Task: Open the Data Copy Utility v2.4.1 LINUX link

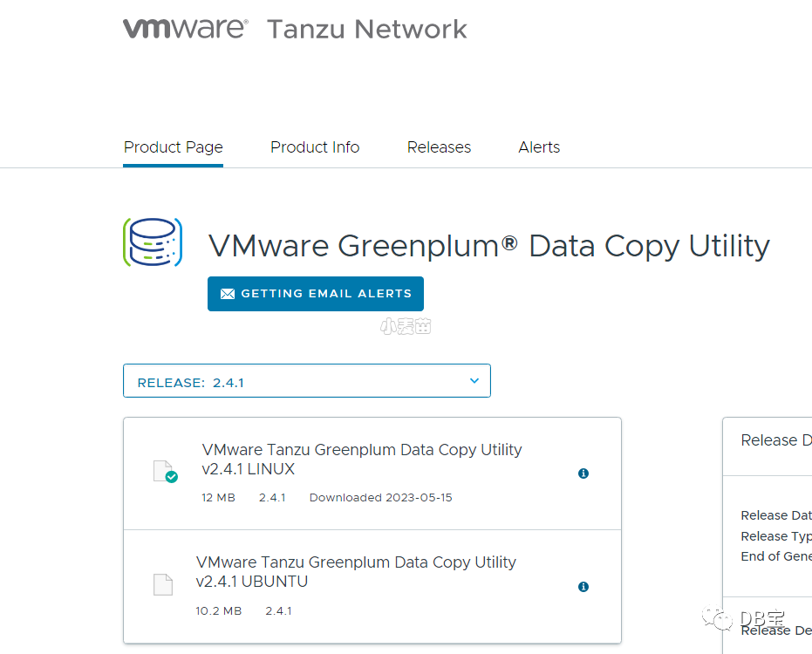Action: 361,460
